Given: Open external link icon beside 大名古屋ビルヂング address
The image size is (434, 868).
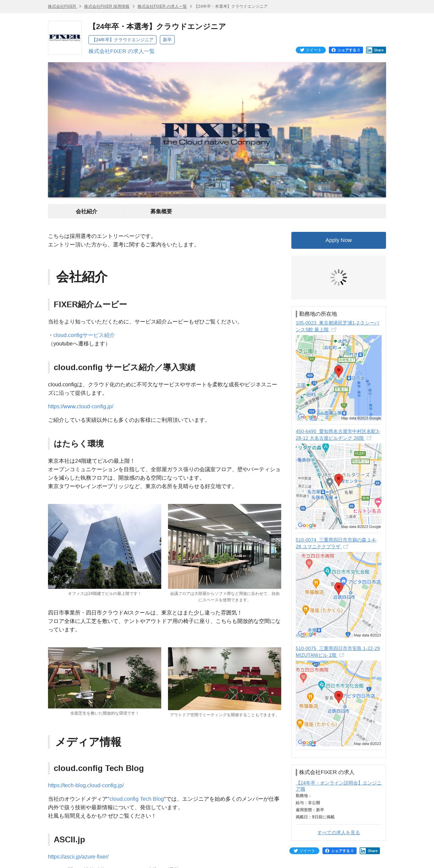Looking at the screenshot, I should click(x=369, y=438).
